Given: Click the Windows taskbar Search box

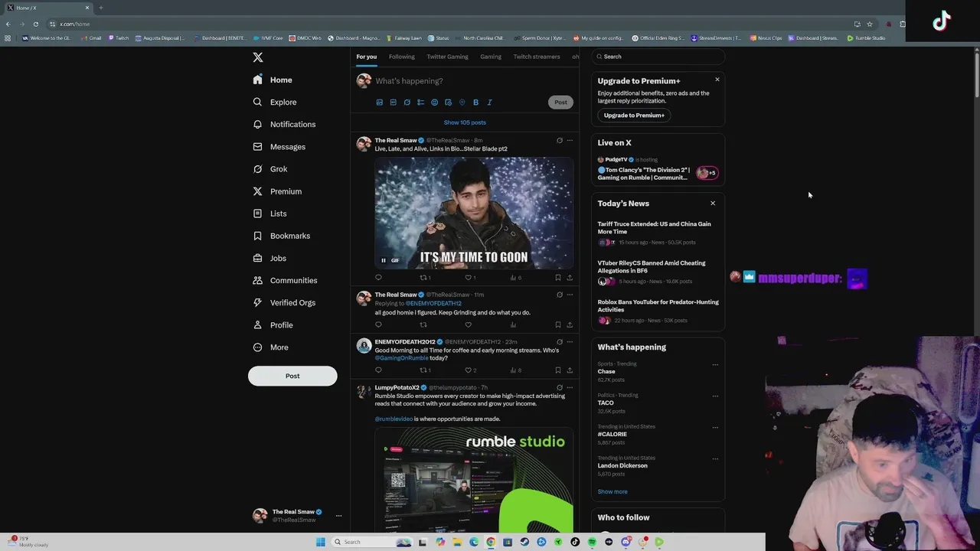Looking at the screenshot, I should click(371, 542).
